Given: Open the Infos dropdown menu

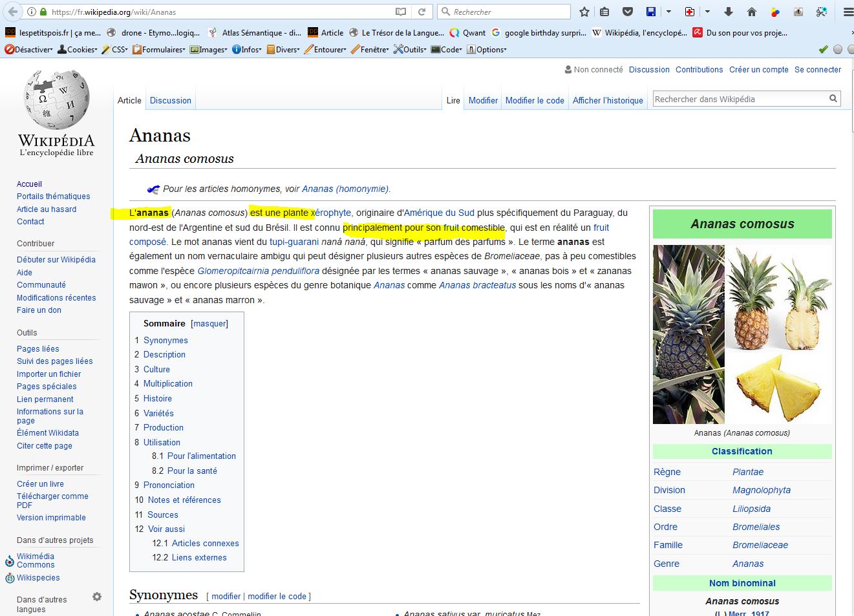Looking at the screenshot, I should (x=247, y=49).
